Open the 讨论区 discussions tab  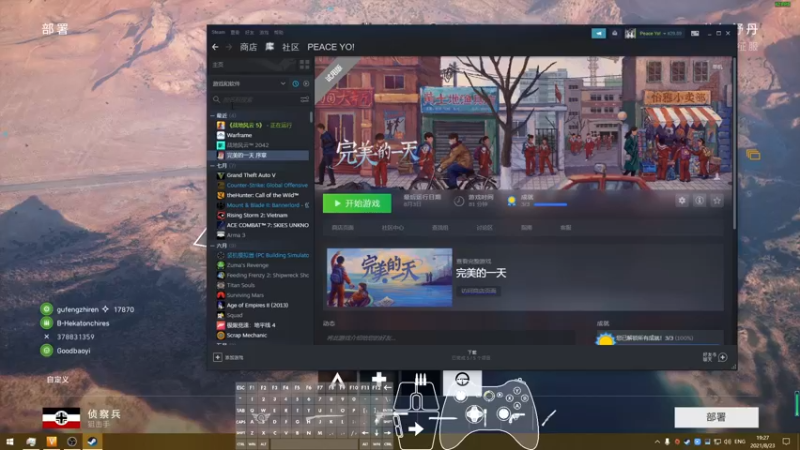click(x=484, y=228)
